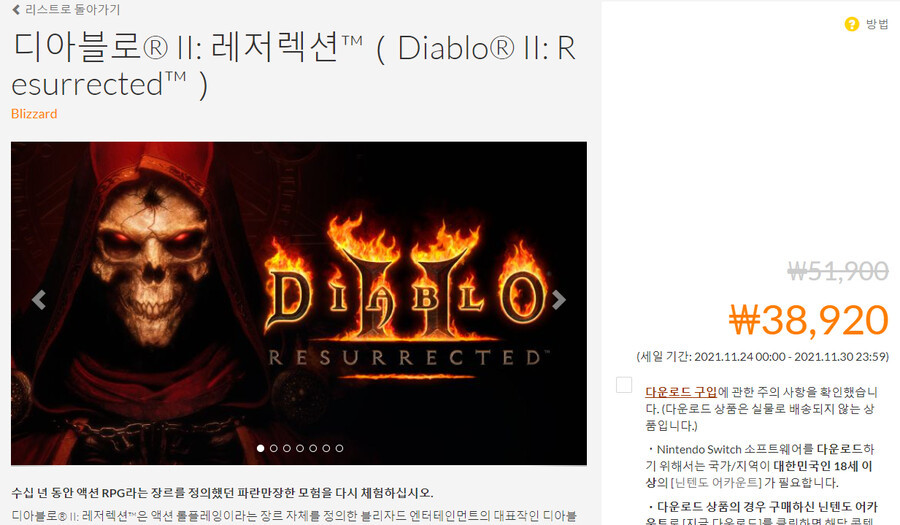Jump to the third carousel dot
Image resolution: width=900 pixels, height=525 pixels.
pyautogui.click(x=287, y=448)
